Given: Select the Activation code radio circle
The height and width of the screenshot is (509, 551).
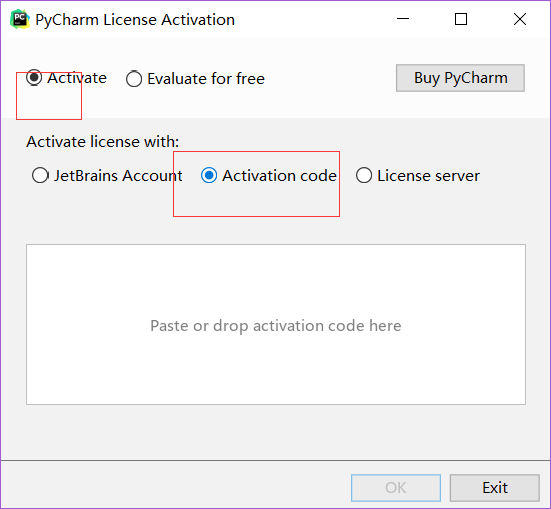Looking at the screenshot, I should pyautogui.click(x=209, y=175).
